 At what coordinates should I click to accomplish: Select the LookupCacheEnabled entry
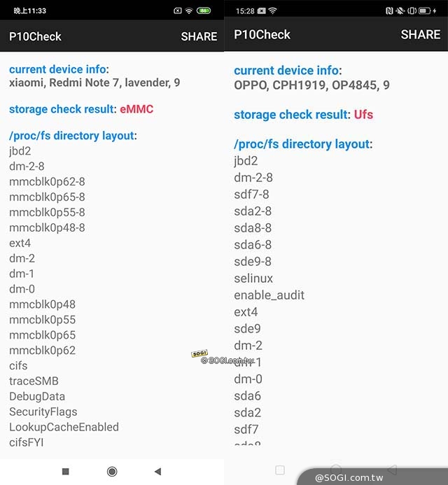coord(64,427)
